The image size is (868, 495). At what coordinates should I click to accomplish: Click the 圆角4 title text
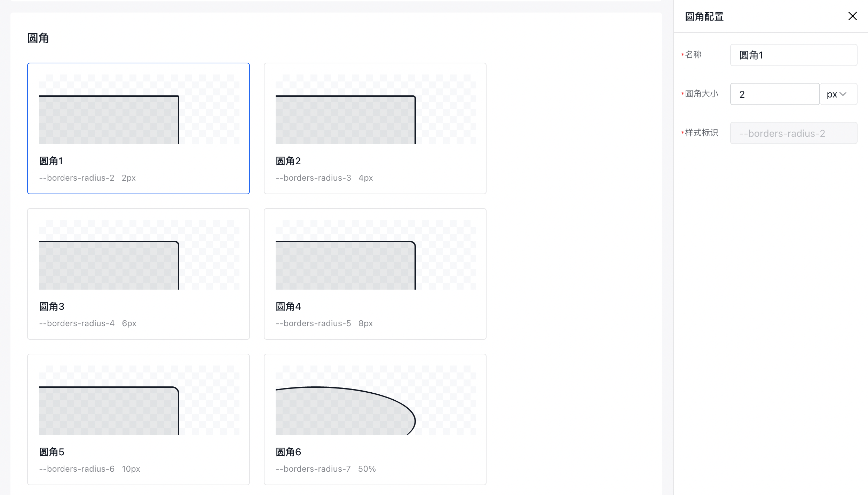(x=288, y=306)
